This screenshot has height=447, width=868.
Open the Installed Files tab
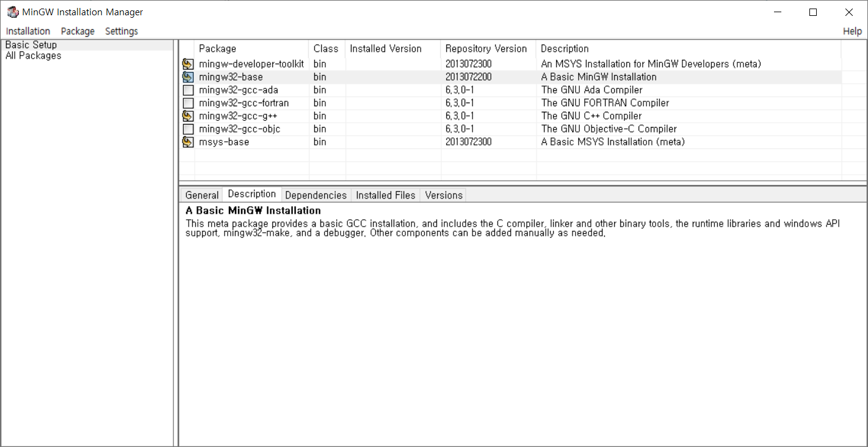pyautogui.click(x=385, y=195)
